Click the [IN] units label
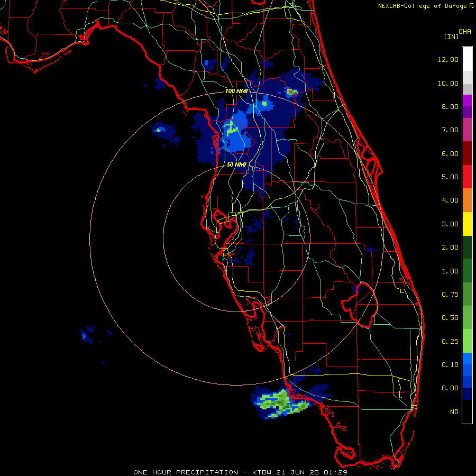 (x=451, y=36)
